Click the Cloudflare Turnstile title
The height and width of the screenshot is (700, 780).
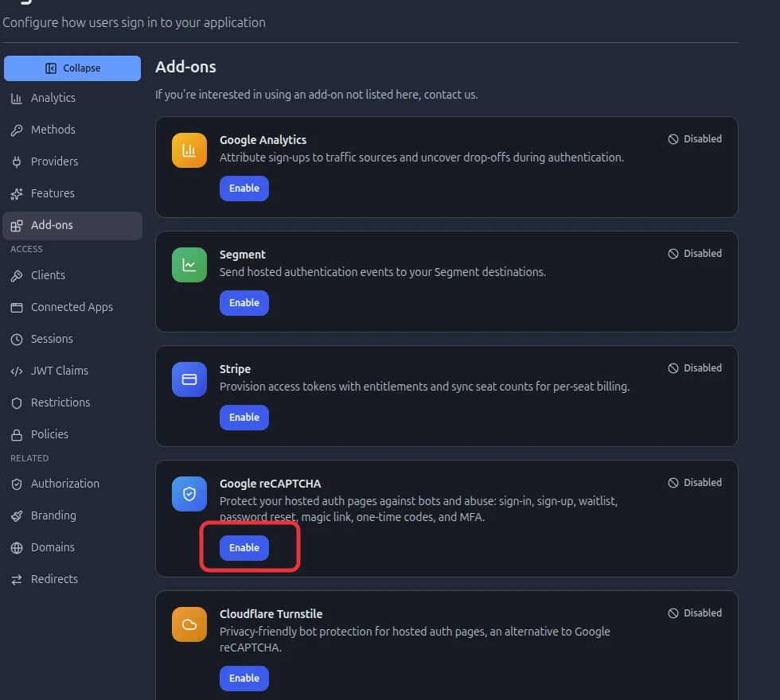[x=271, y=614]
